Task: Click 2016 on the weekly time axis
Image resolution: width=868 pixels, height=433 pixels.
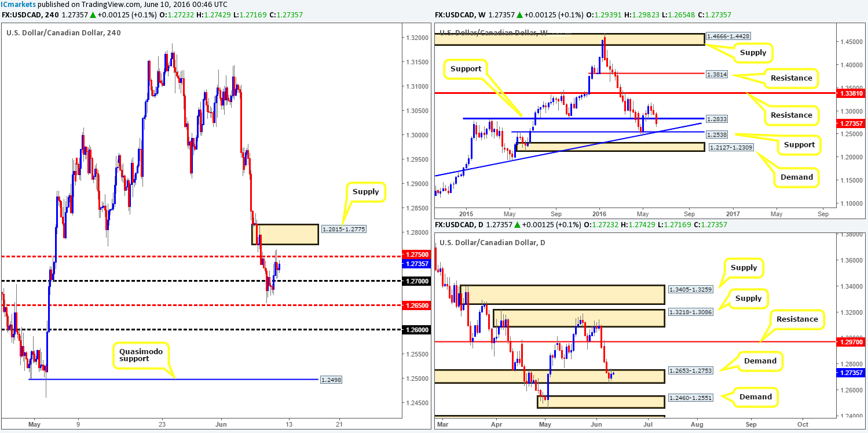Action: tap(599, 213)
